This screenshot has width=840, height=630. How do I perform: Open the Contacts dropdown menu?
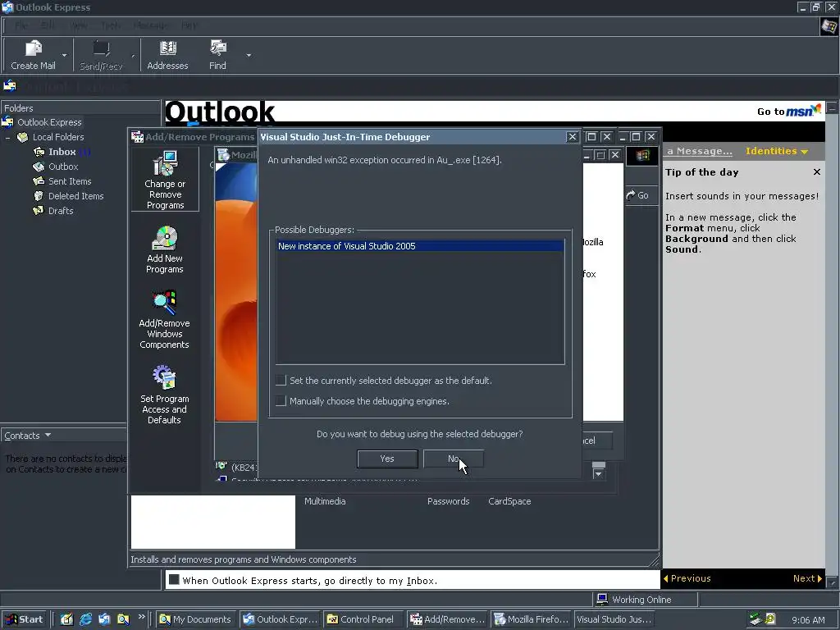(x=27, y=436)
